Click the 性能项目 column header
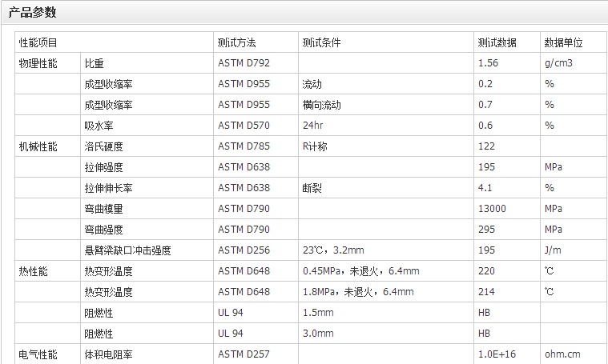Screen dimensions: 608x364 (x=38, y=42)
